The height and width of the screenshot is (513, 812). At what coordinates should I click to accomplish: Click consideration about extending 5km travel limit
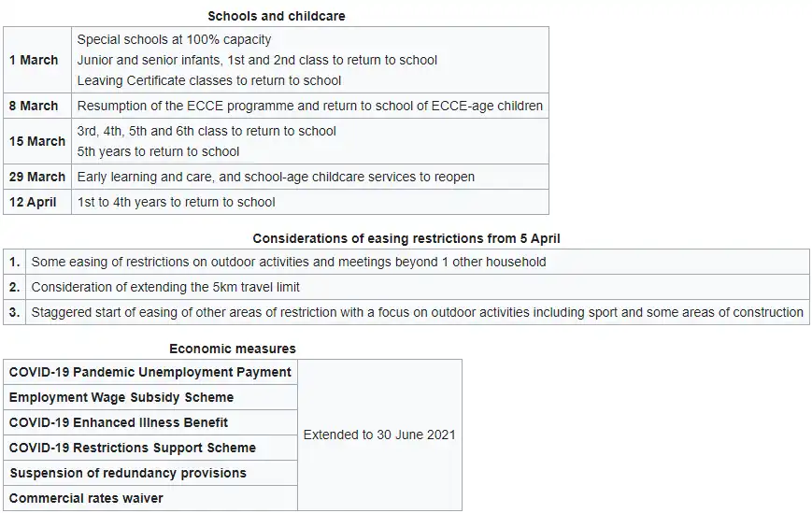165,287
